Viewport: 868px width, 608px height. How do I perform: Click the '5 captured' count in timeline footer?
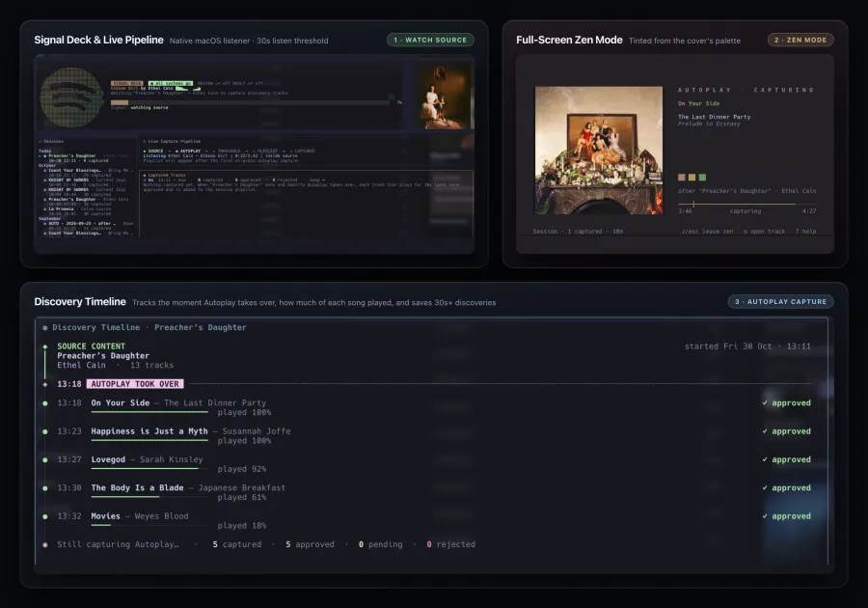(x=237, y=544)
